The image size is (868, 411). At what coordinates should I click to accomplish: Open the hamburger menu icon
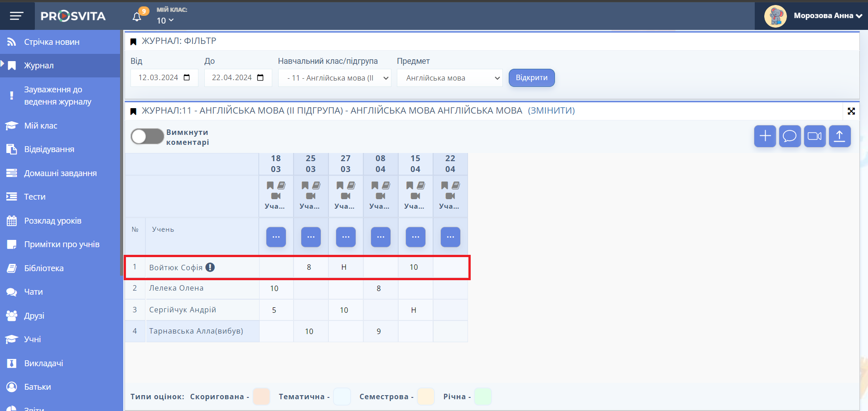pyautogui.click(x=17, y=16)
